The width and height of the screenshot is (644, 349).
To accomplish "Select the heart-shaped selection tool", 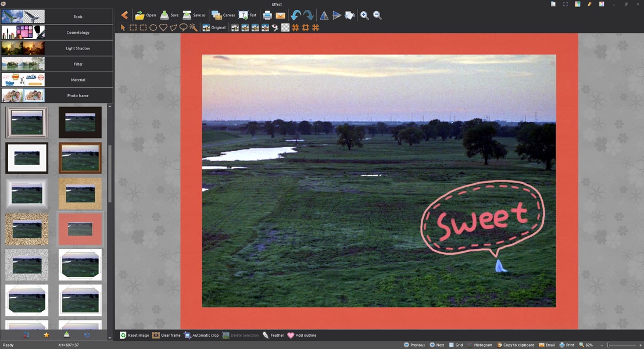I will click(163, 27).
